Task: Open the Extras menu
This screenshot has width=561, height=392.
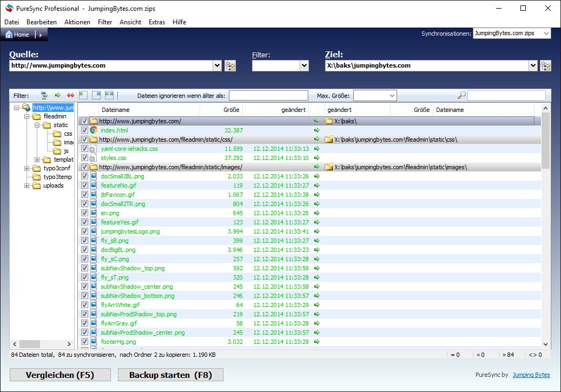Action: point(157,22)
